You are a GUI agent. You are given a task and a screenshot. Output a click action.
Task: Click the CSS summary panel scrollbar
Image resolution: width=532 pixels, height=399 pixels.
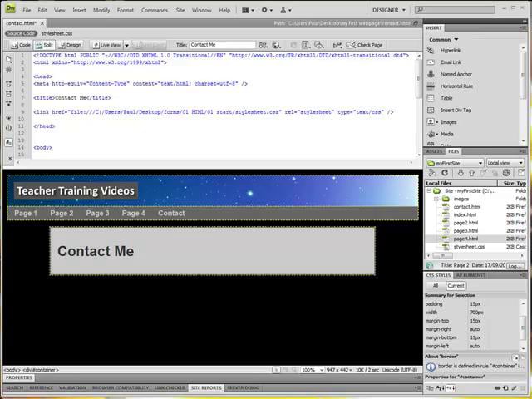point(523,327)
